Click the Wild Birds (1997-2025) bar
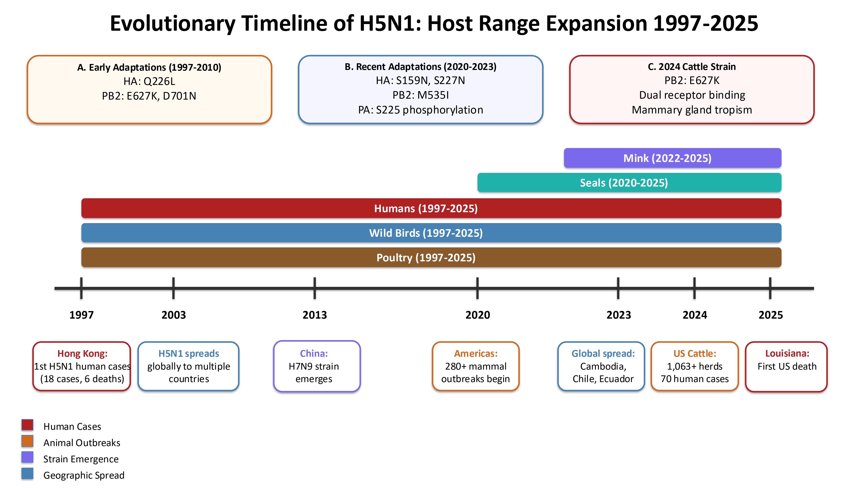The height and width of the screenshot is (488, 868). pyautogui.click(x=431, y=233)
